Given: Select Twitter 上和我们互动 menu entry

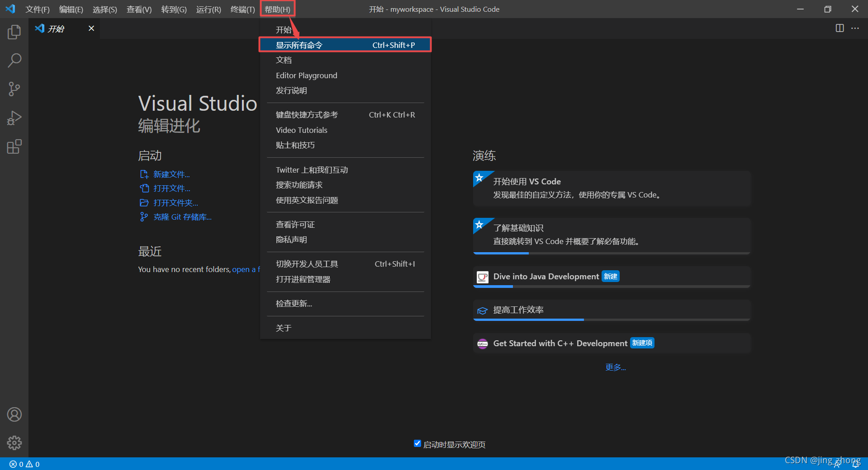Looking at the screenshot, I should coord(346,170).
